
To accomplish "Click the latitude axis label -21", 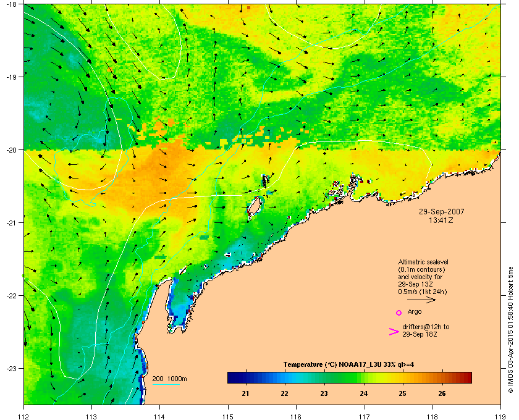I will pos(11,222).
